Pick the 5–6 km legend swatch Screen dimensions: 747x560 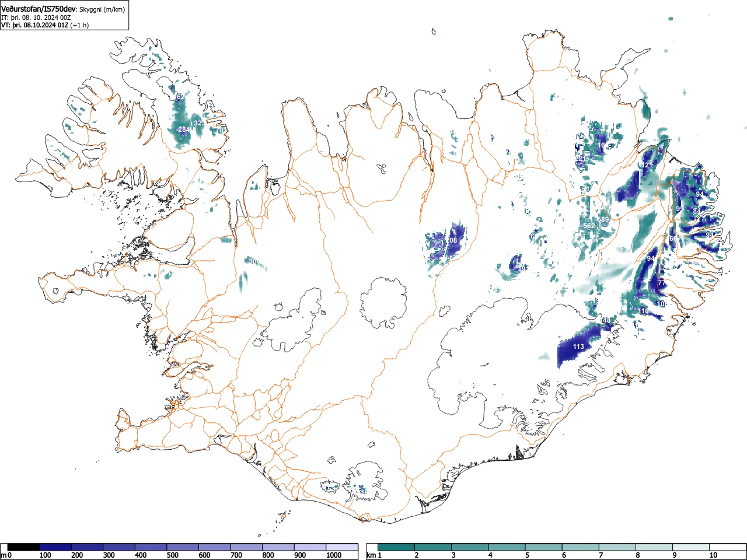tap(543, 547)
